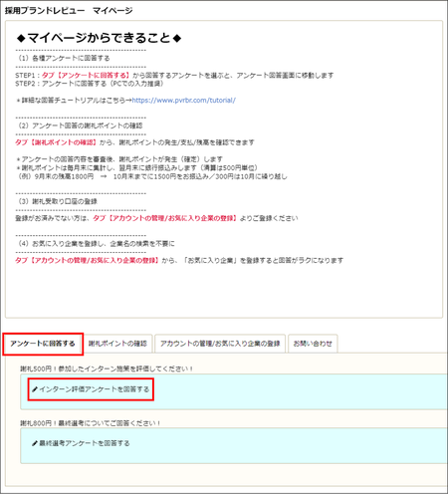Click text (3) 謝礼受取り口座の登録
The image size is (448, 494).
click(x=58, y=201)
